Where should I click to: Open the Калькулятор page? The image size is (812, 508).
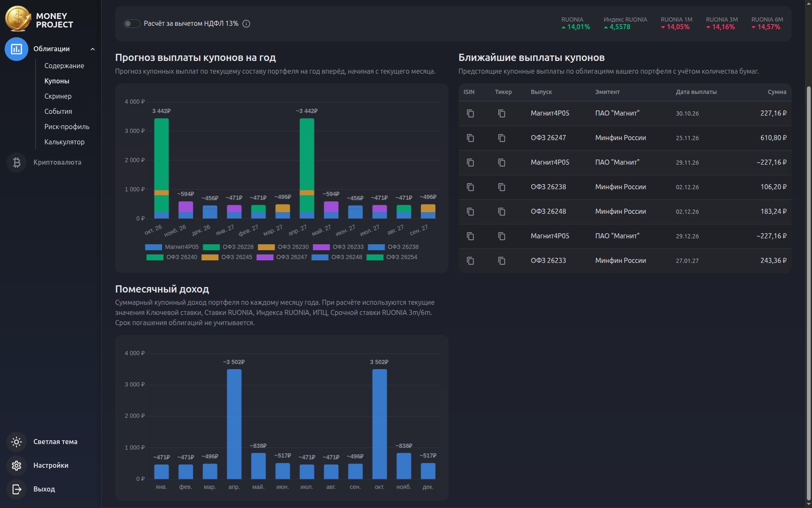[x=64, y=142]
